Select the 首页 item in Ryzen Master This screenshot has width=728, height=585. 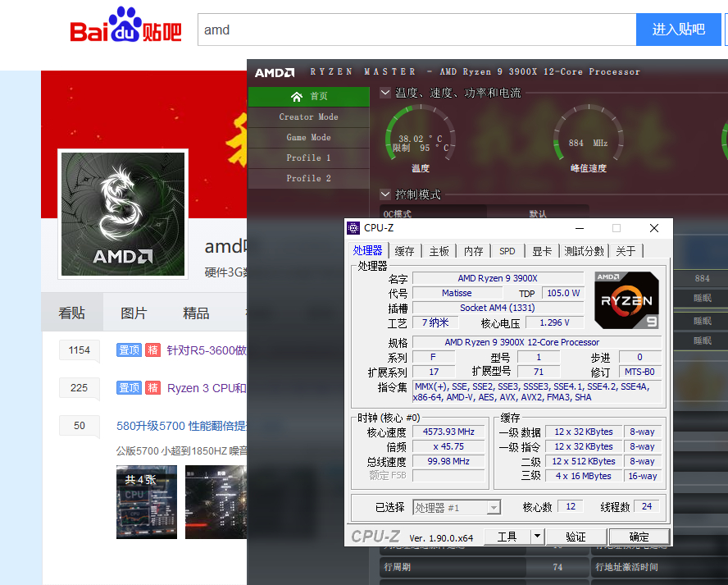pos(309,96)
